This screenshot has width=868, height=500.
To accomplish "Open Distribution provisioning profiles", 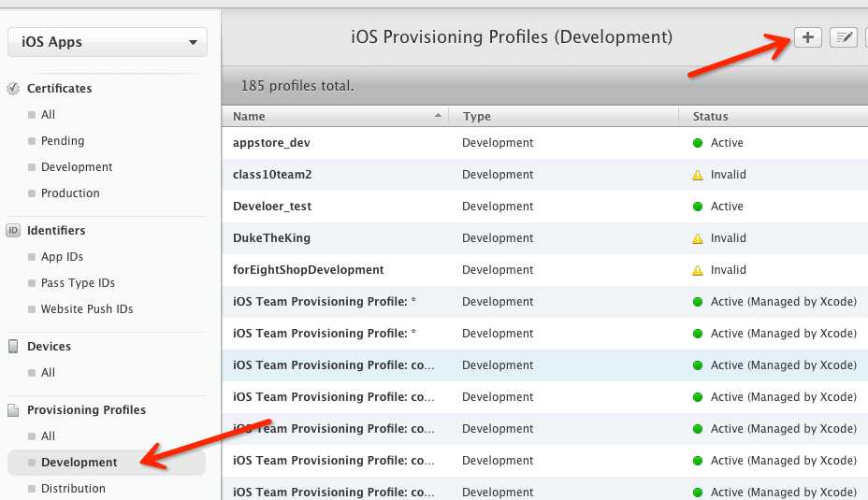I will (73, 489).
